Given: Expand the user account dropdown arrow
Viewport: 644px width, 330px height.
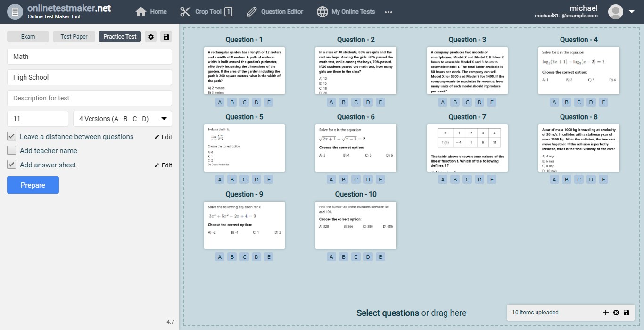Looking at the screenshot, I should point(632,12).
